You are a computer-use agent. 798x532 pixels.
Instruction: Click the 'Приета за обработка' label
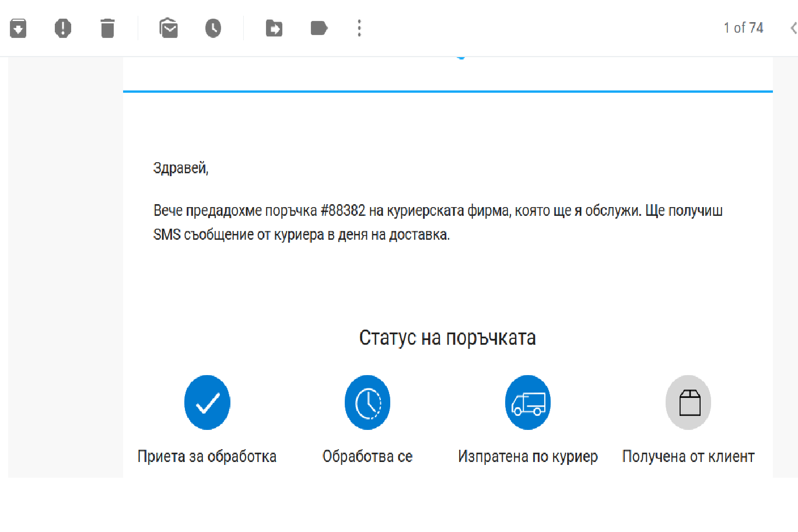(207, 456)
